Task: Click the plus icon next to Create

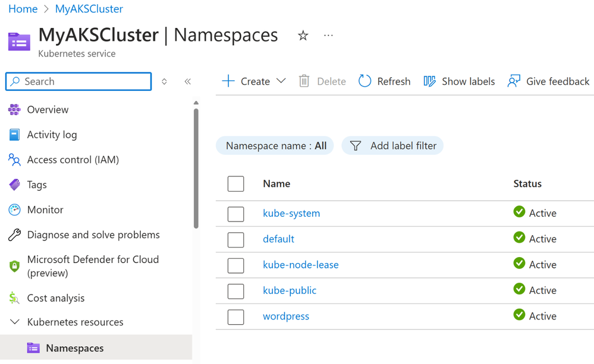Action: coord(228,81)
